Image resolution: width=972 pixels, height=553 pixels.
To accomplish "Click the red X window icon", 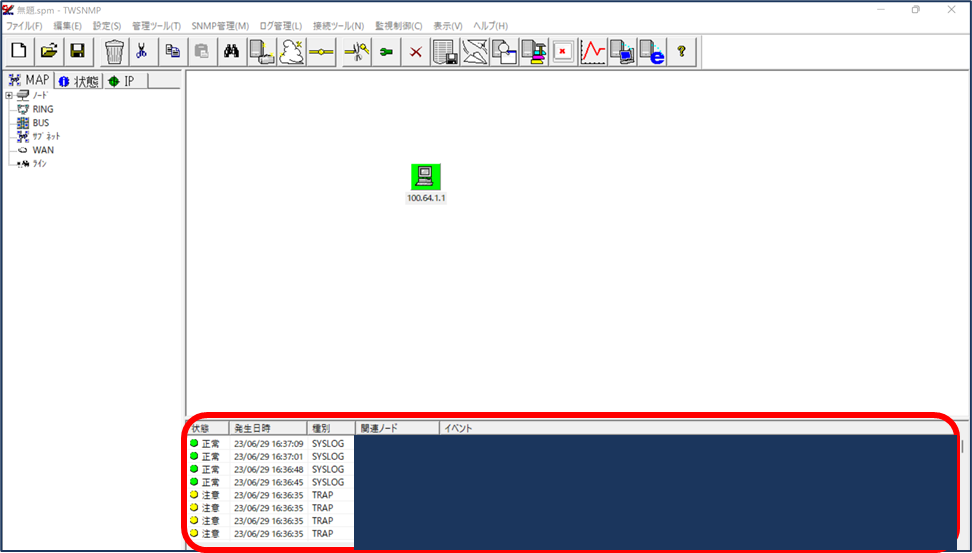I will tap(563, 51).
